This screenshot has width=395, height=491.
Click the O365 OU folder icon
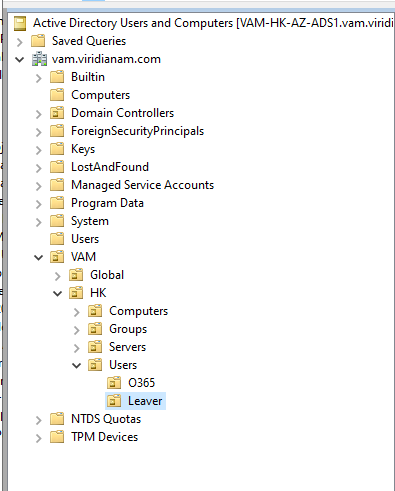pyautogui.click(x=114, y=383)
